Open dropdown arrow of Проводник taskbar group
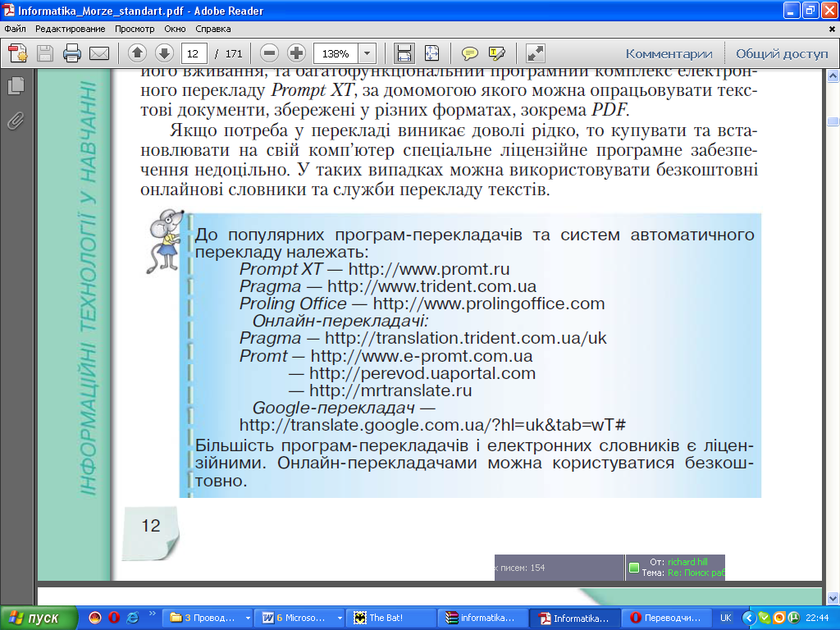 coord(247,618)
